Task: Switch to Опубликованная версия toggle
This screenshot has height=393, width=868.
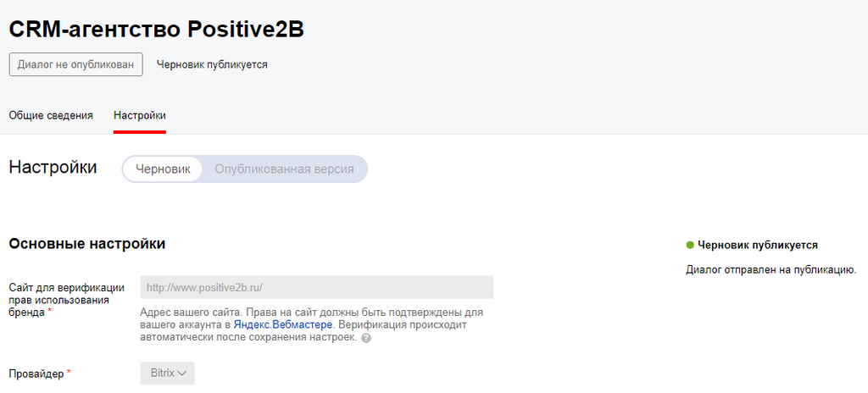Action: [284, 169]
